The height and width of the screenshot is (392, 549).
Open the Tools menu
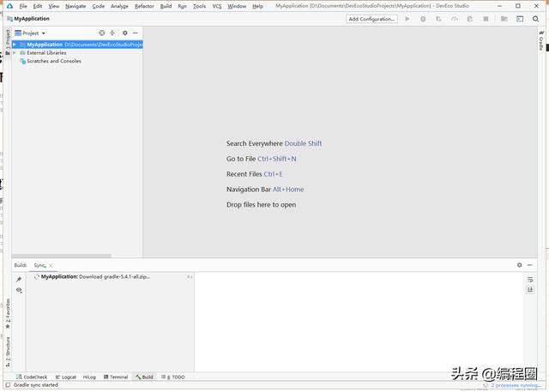coord(199,6)
